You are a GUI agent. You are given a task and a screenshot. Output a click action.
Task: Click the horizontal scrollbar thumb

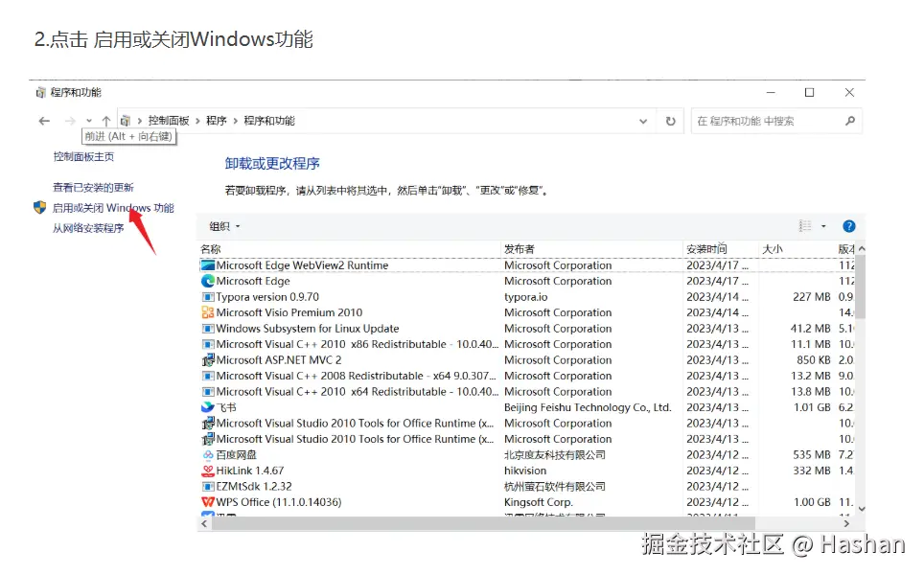[483, 524]
